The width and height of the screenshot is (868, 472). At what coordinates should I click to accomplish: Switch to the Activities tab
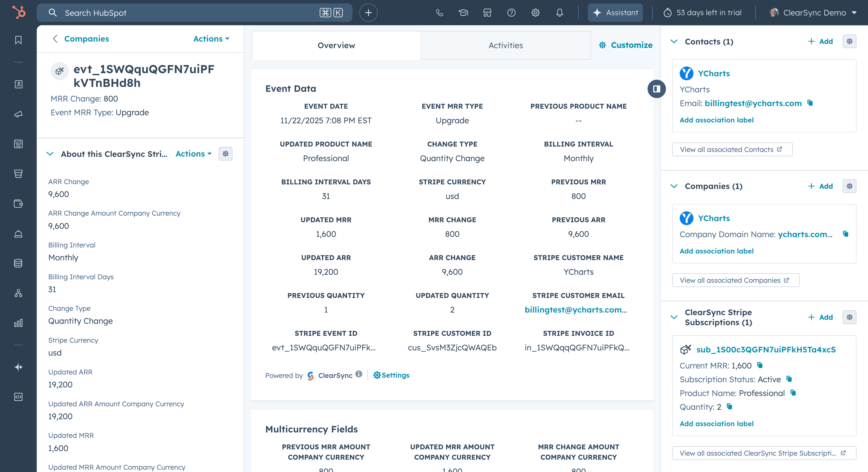[x=505, y=45]
